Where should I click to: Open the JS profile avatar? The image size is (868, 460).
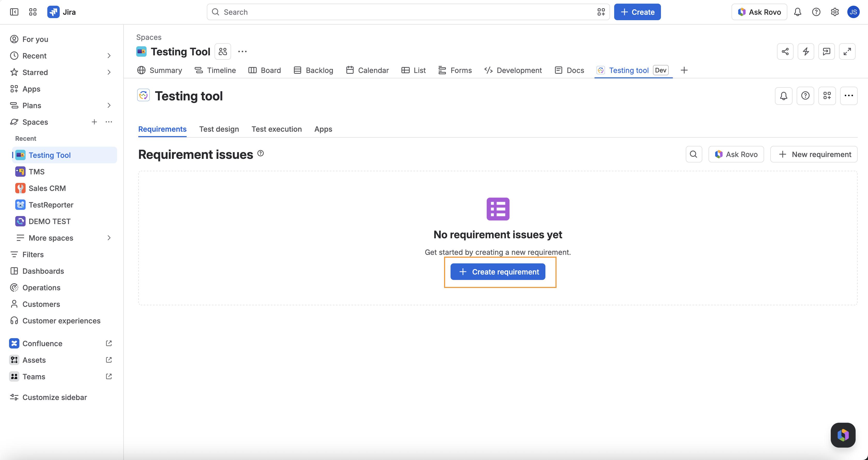(853, 12)
